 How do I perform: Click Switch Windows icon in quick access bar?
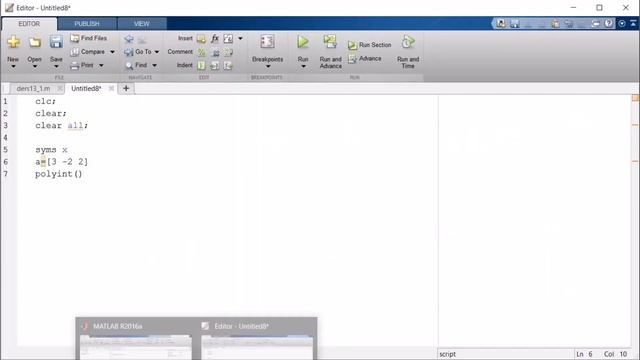point(596,24)
